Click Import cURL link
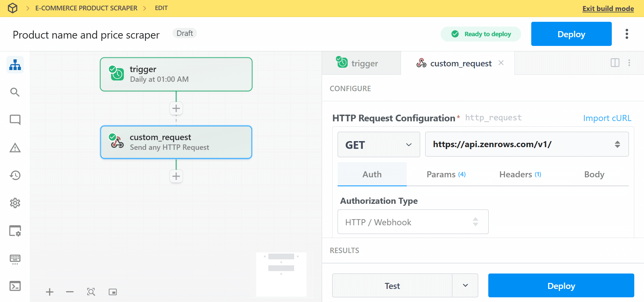644x302 pixels. tap(607, 118)
